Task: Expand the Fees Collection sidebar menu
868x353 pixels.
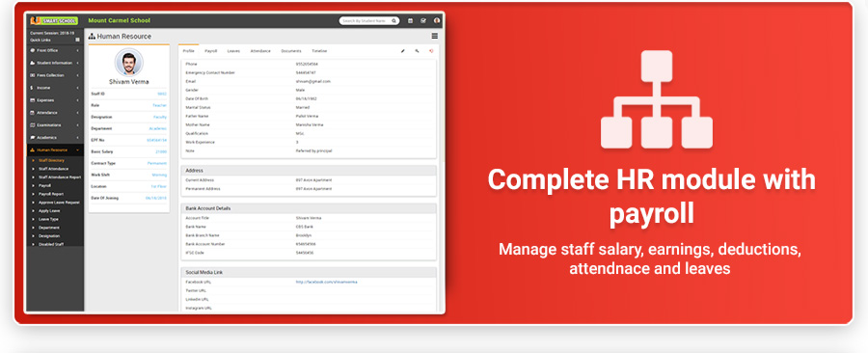Action: click(55, 75)
